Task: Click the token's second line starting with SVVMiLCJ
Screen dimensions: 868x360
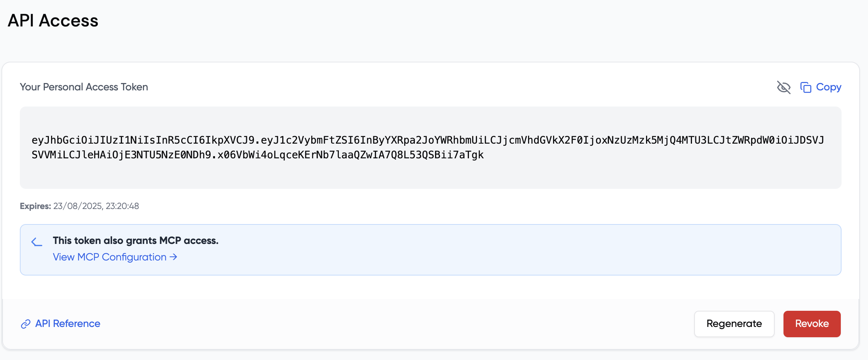Action: click(x=258, y=155)
